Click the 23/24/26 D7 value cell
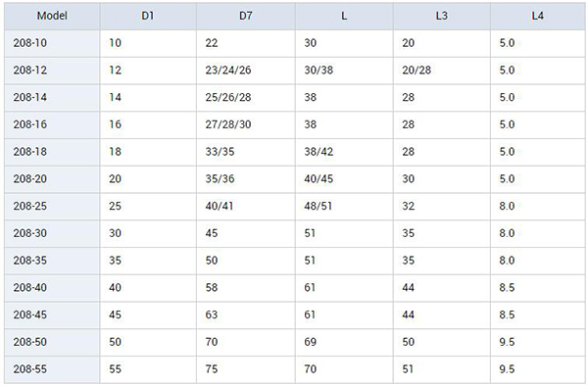The width and height of the screenshot is (588, 386). tap(246, 71)
